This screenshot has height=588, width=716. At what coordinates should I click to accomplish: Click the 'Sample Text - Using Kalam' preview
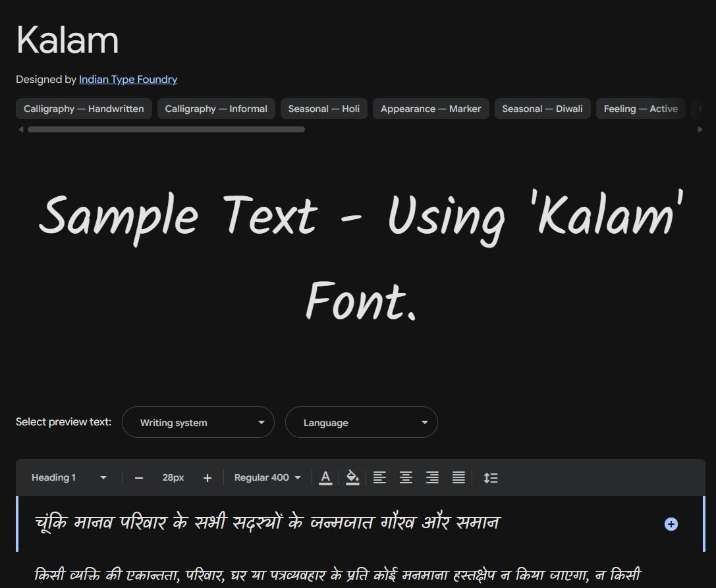click(x=361, y=257)
